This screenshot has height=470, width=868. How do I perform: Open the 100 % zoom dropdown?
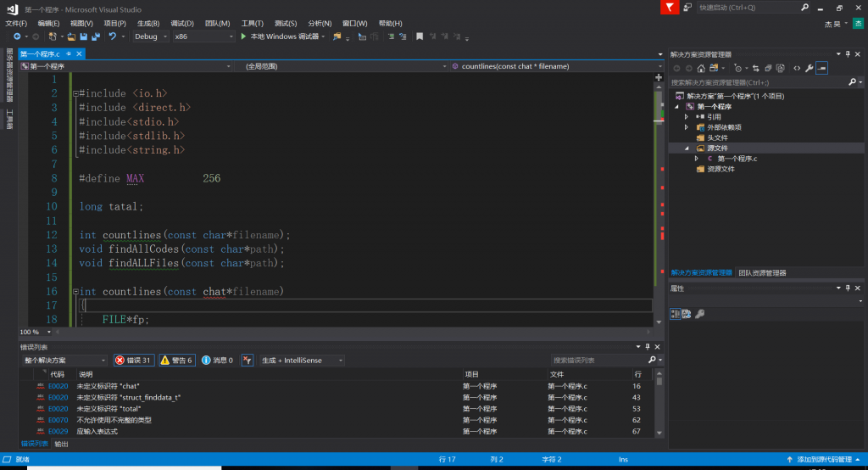tap(36, 332)
